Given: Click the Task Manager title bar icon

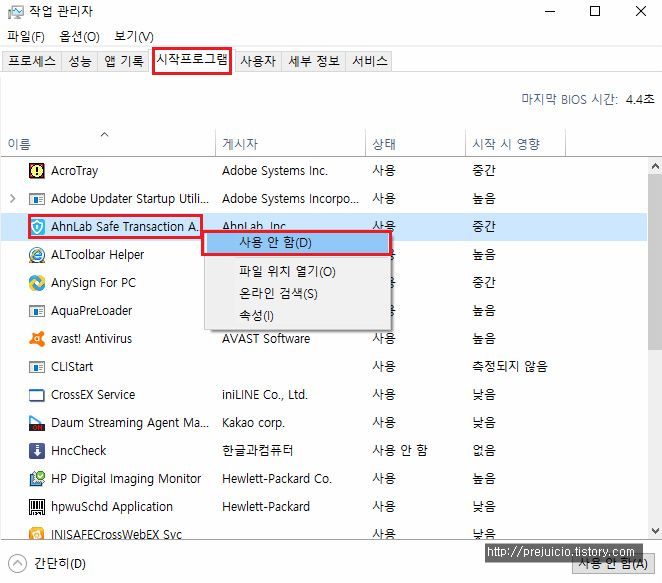Looking at the screenshot, I should coord(16,12).
